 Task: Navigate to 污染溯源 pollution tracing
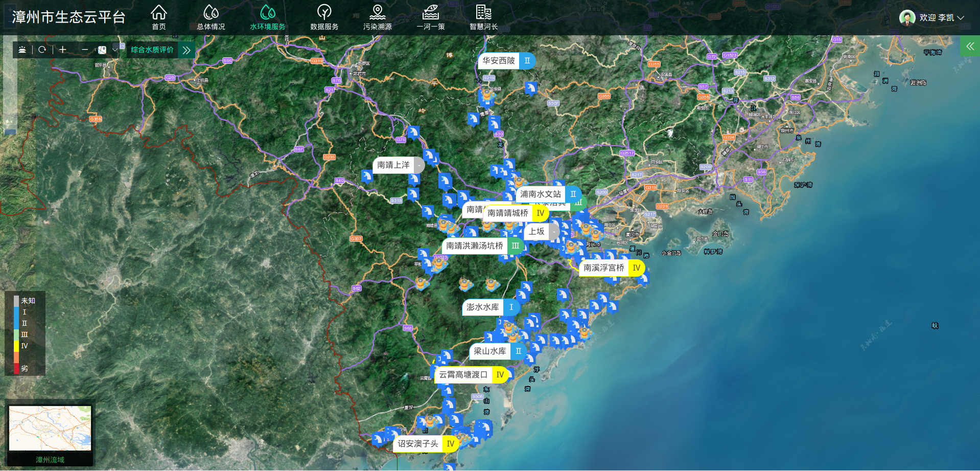378,17
